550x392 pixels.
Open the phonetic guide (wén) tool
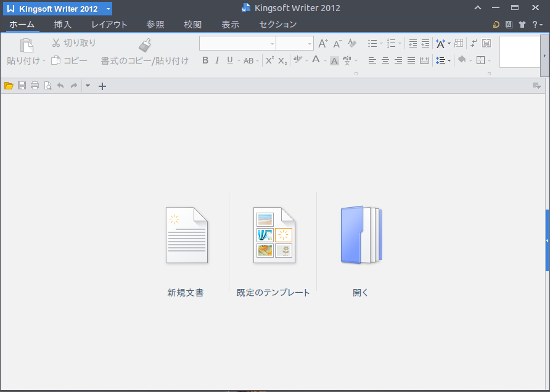[347, 60]
